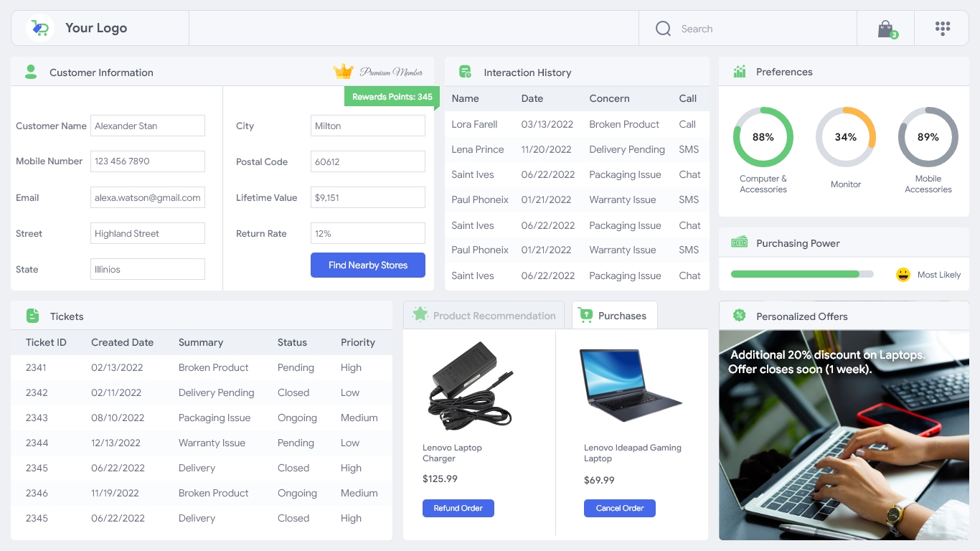
Task: Click the Purchasing Power progress bar
Action: [x=802, y=274]
